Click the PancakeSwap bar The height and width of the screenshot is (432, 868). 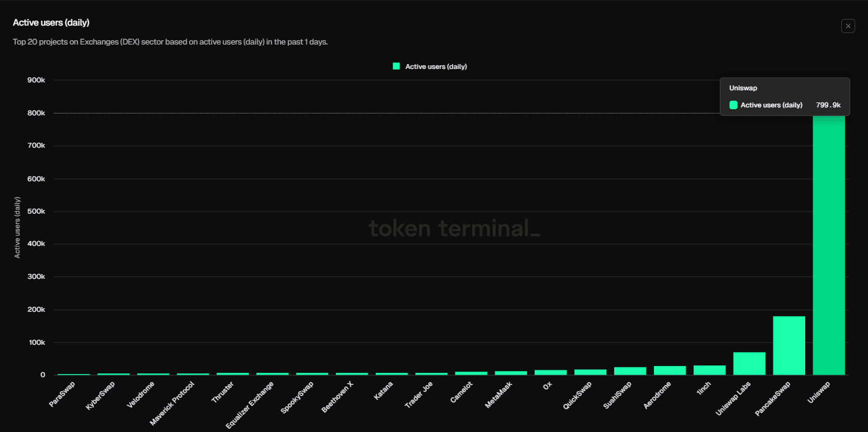point(789,345)
